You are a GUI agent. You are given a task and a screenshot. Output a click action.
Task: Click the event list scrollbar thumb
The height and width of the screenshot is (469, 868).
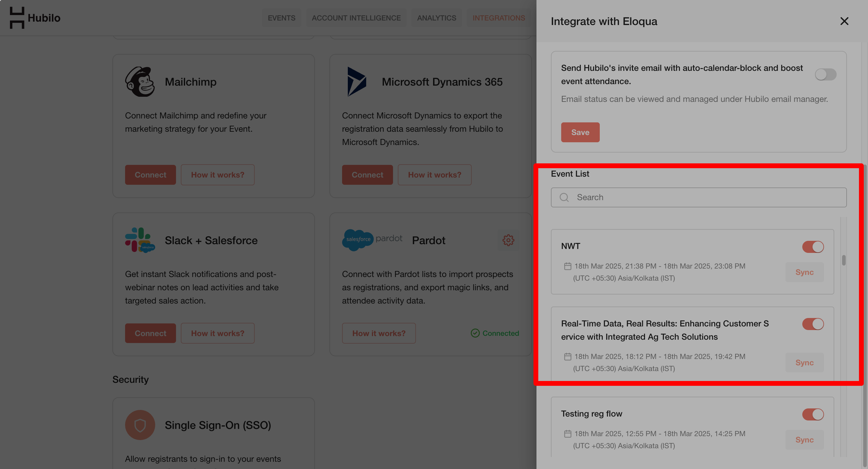[844, 260]
